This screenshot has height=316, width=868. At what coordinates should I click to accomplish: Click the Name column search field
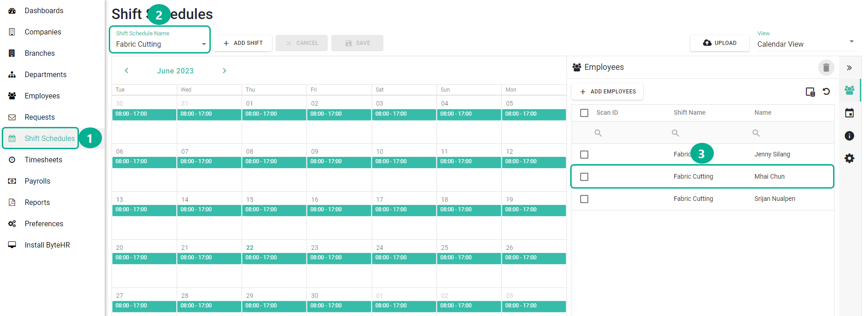pos(791,133)
